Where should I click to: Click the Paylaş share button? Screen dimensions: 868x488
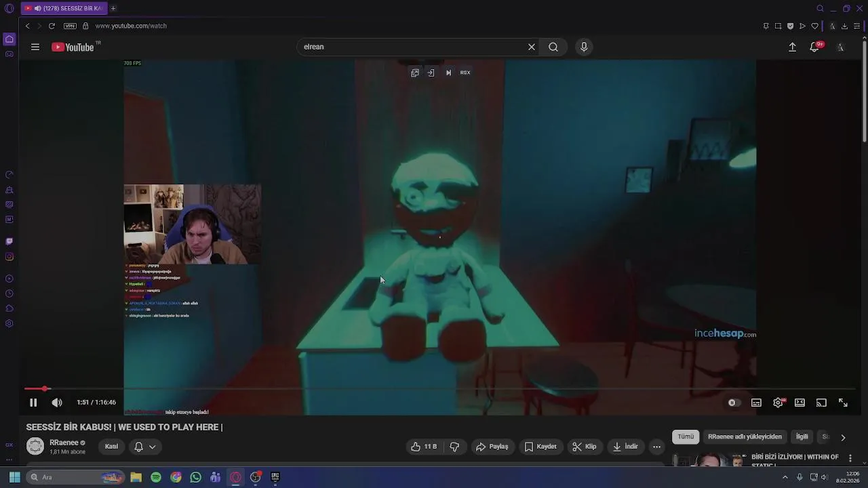[x=492, y=447]
